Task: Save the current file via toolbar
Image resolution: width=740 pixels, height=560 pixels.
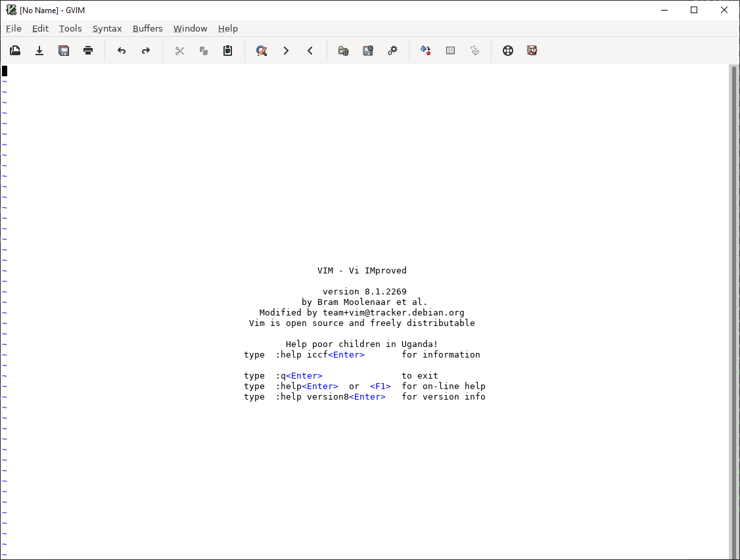Action: 39,51
